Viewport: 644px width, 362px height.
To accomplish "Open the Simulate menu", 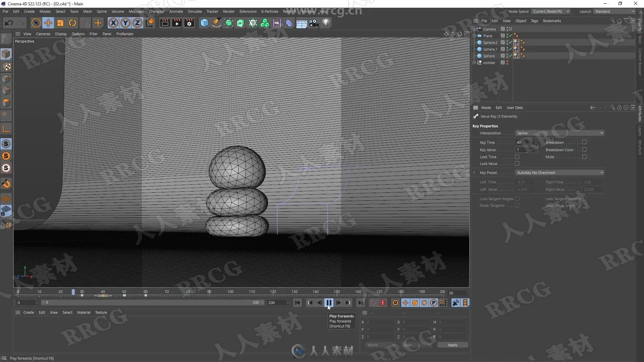I will tap(195, 11).
